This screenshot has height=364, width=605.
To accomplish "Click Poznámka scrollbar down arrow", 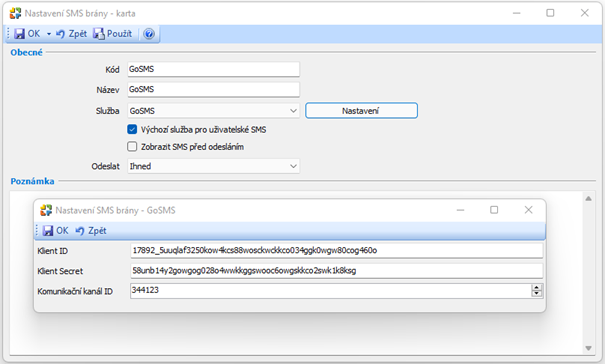I will 588,348.
